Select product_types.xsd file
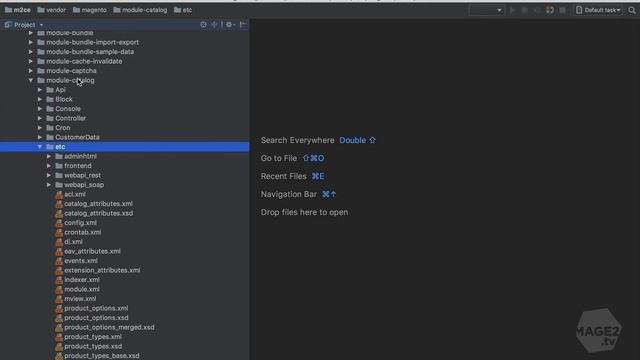 (x=88, y=346)
